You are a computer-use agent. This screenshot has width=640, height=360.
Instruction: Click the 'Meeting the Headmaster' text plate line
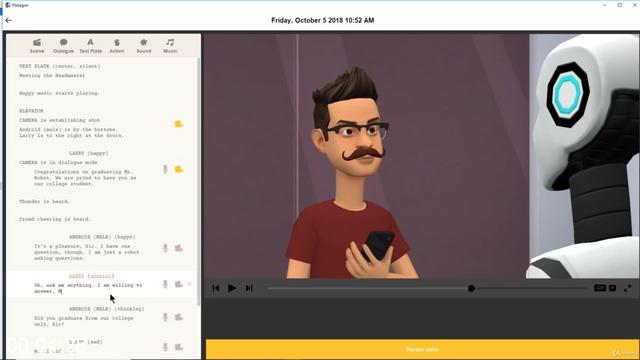click(52, 76)
